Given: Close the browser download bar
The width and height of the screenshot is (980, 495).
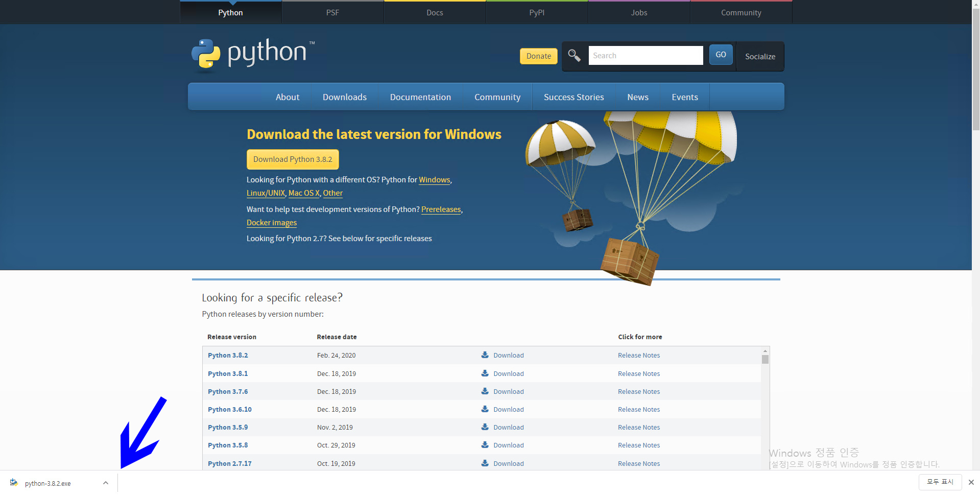Looking at the screenshot, I should click(971, 482).
